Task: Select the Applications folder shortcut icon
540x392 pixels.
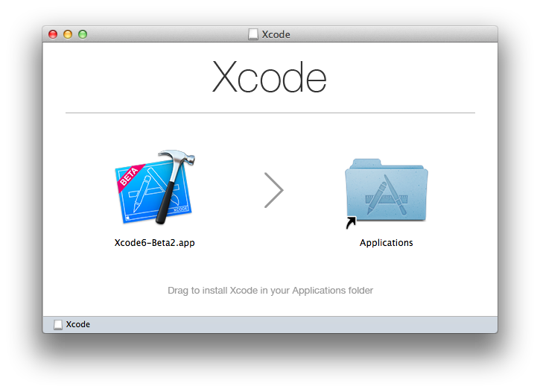Action: [386, 193]
